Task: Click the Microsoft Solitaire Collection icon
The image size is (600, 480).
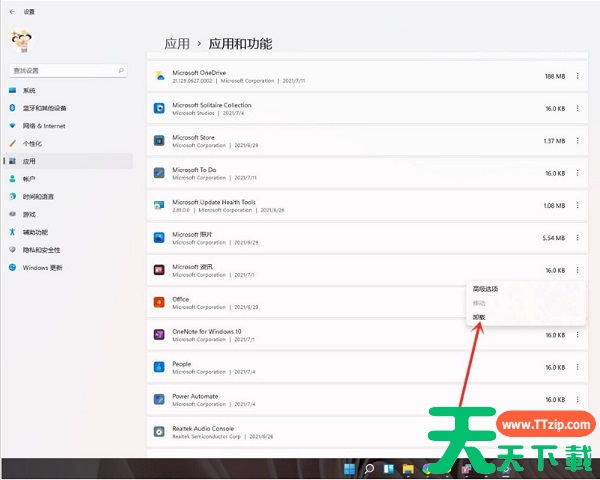Action: point(159,108)
